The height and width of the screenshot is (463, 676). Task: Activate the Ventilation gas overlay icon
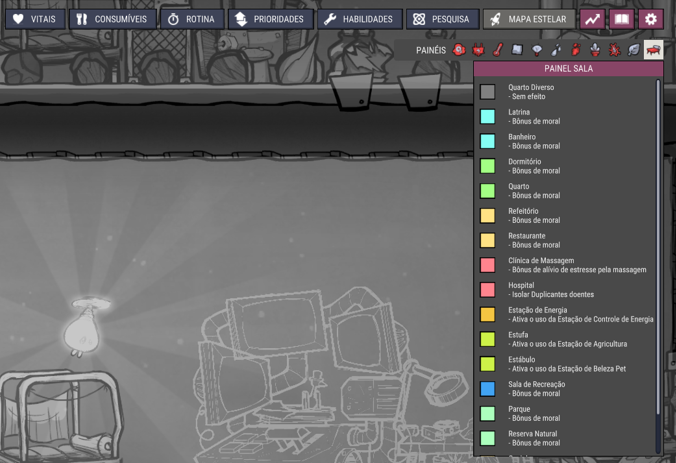[576, 50]
